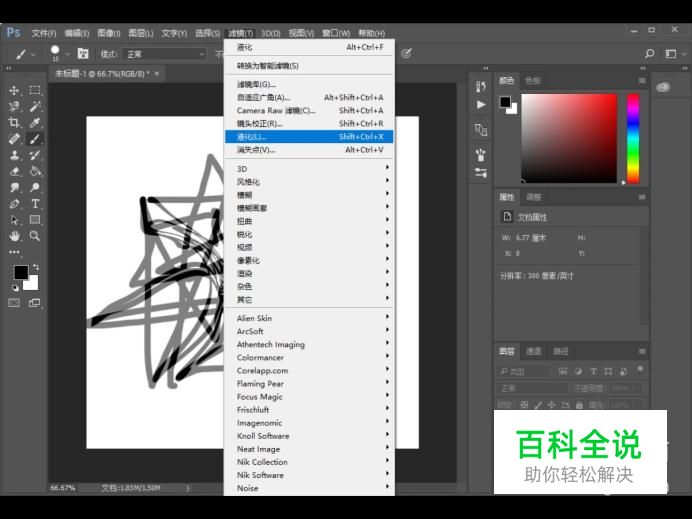The image size is (692, 519).
Task: Select the Paint Bucket tool
Action: pyautogui.click(x=35, y=171)
